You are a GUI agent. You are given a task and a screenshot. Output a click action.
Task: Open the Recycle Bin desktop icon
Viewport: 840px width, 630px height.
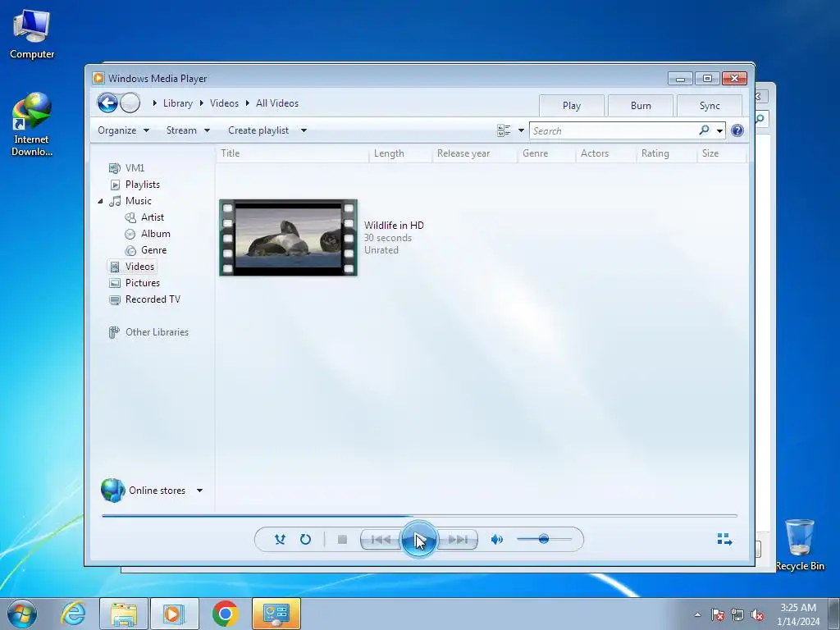point(800,545)
